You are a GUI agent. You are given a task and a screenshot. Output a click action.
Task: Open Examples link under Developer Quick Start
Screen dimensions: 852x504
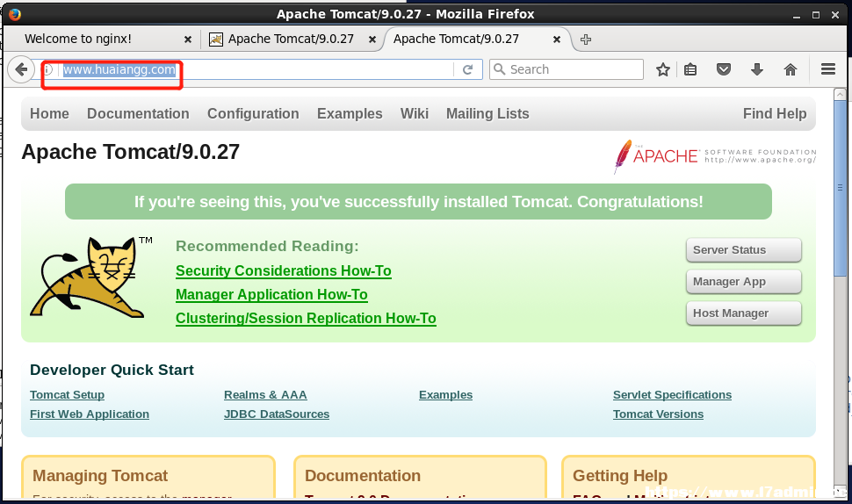tap(445, 395)
